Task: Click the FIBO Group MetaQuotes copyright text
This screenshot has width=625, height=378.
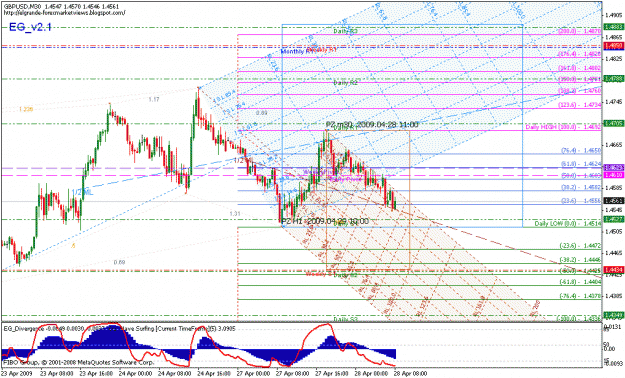Action: (79, 363)
